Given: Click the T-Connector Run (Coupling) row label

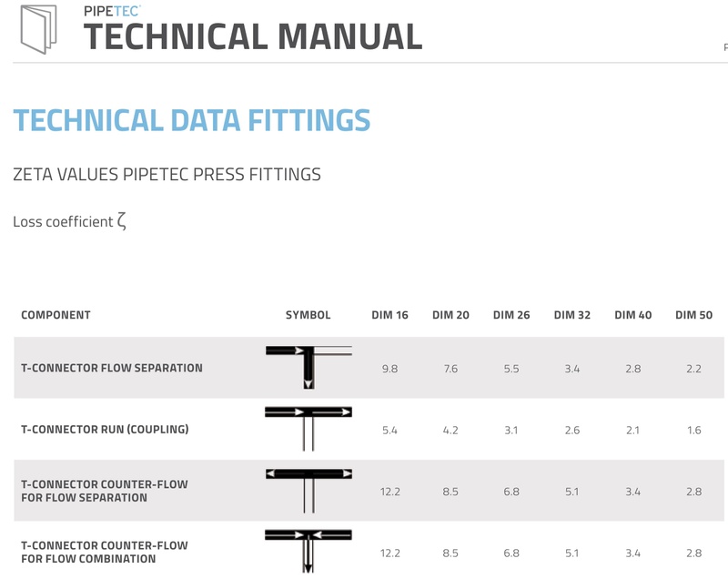Looking at the screenshot, I should 105,429.
